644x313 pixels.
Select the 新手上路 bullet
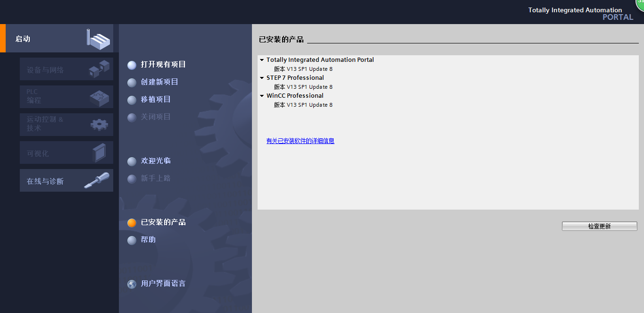pos(132,179)
